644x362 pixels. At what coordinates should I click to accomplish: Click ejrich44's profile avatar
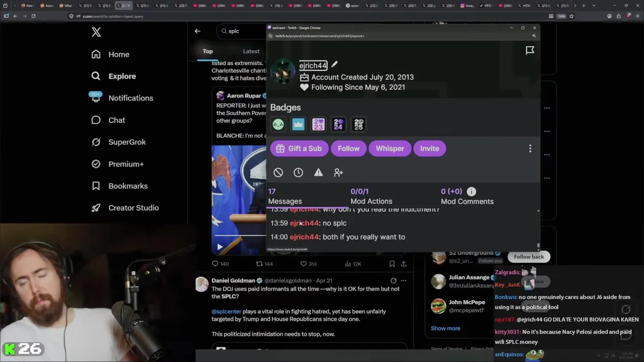click(x=283, y=71)
